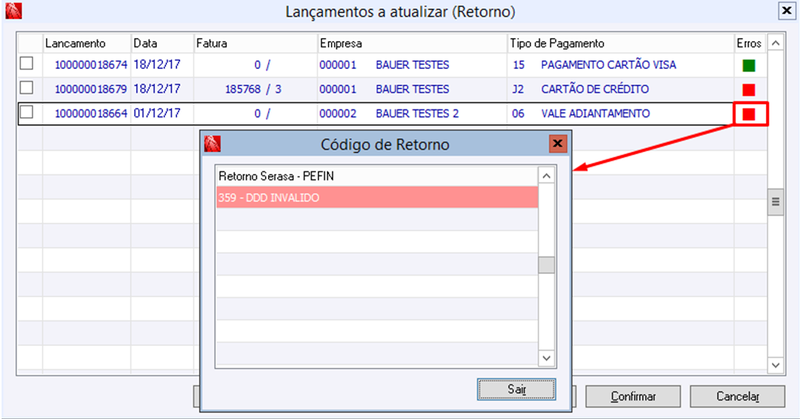
Task: Click the empresa code 000002 cell
Action: pyautogui.click(x=338, y=113)
